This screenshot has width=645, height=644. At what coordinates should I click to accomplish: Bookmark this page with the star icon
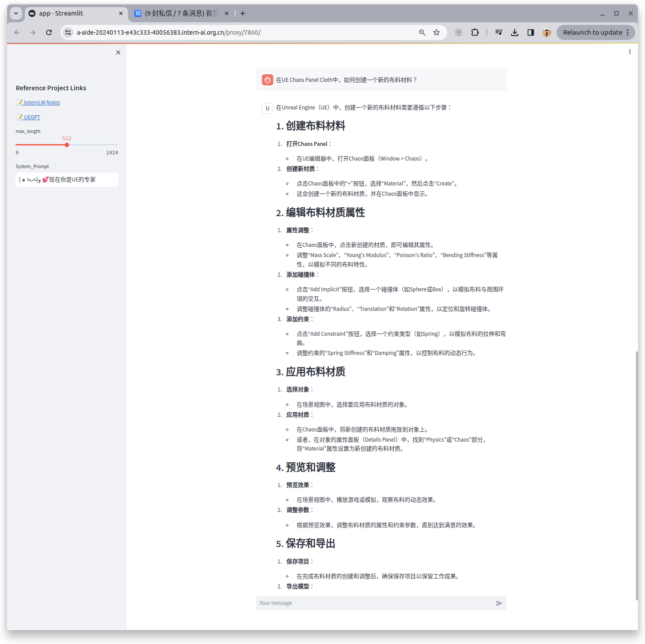[437, 32]
